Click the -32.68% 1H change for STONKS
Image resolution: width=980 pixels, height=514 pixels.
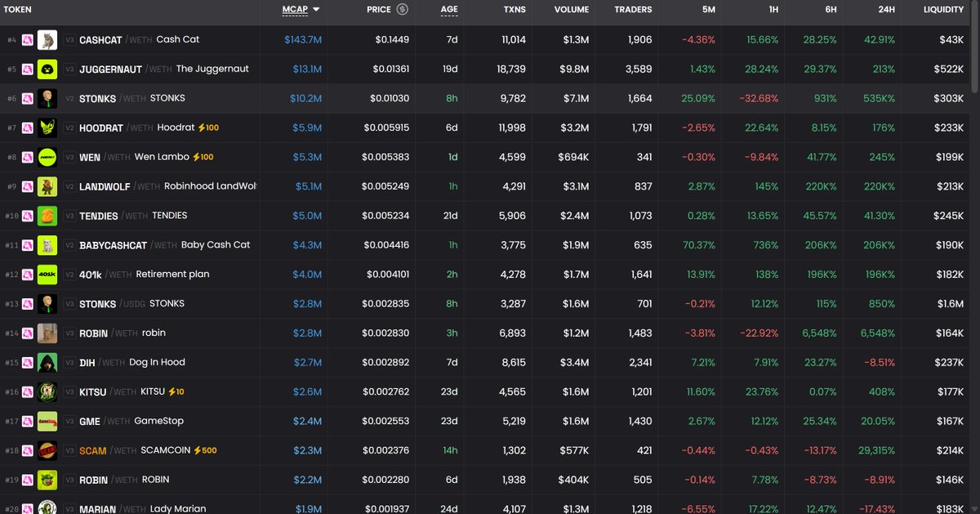(759, 98)
